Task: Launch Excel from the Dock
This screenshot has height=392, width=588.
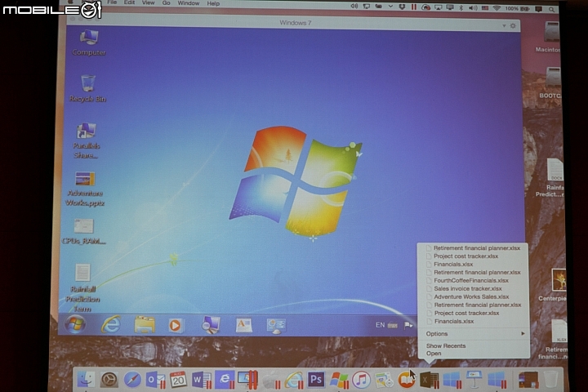Action: (430, 380)
